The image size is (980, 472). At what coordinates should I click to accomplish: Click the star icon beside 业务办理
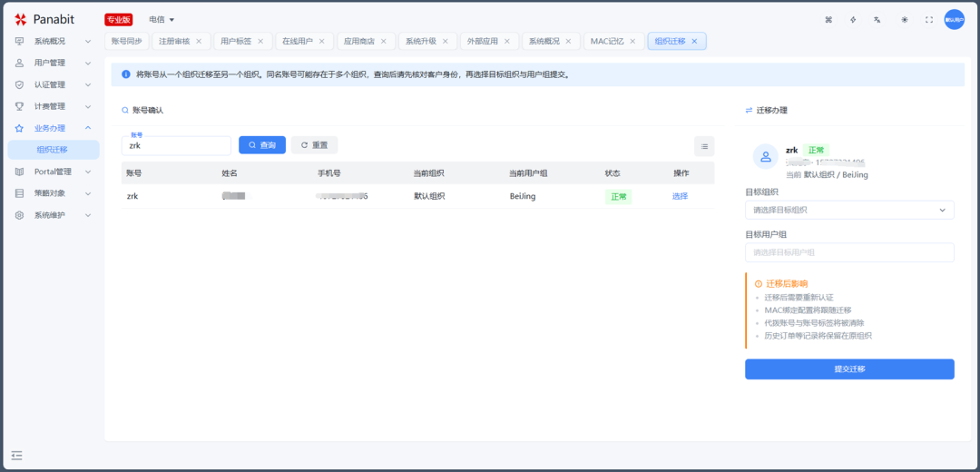point(19,128)
